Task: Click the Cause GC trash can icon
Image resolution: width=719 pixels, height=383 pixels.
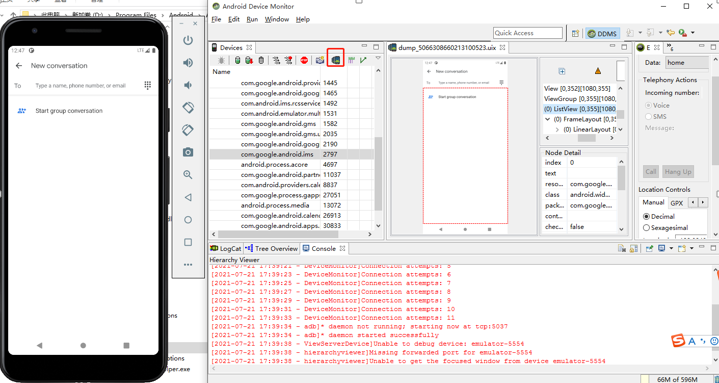Action: coord(261,60)
